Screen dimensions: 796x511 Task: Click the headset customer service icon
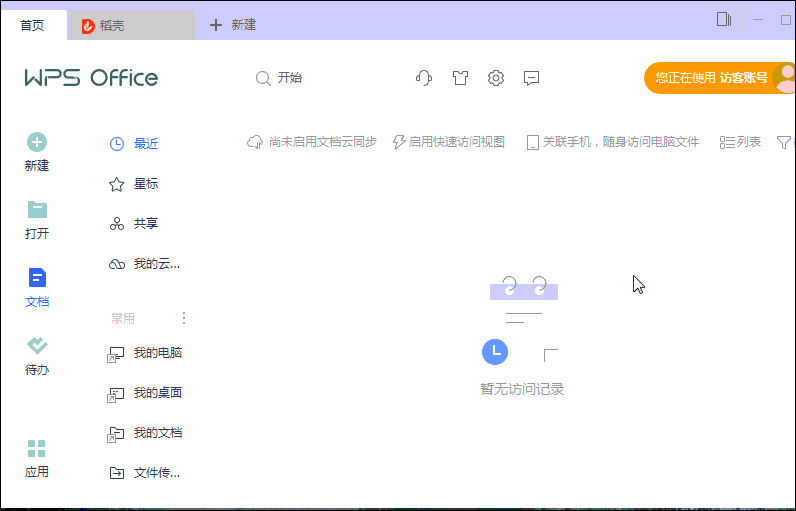[x=423, y=78]
